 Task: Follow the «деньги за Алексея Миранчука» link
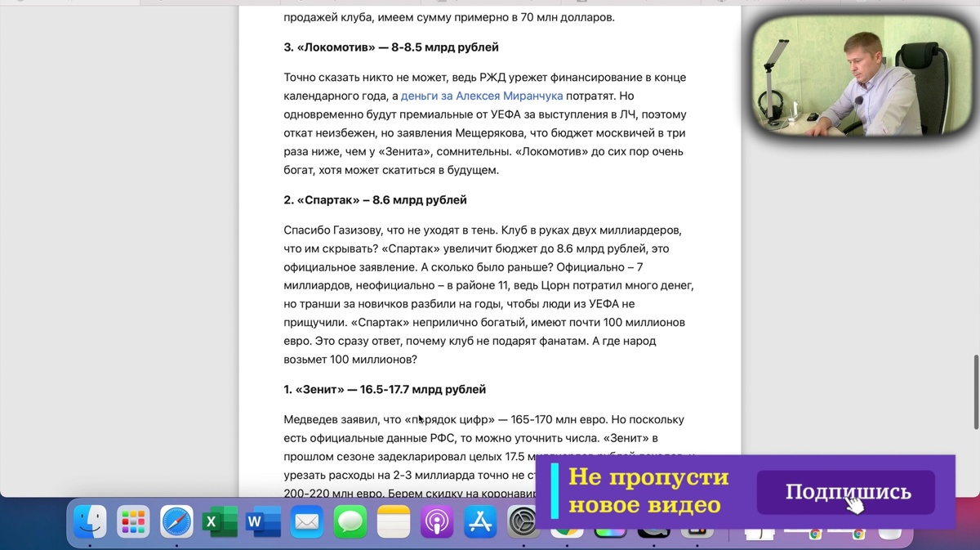click(x=482, y=96)
